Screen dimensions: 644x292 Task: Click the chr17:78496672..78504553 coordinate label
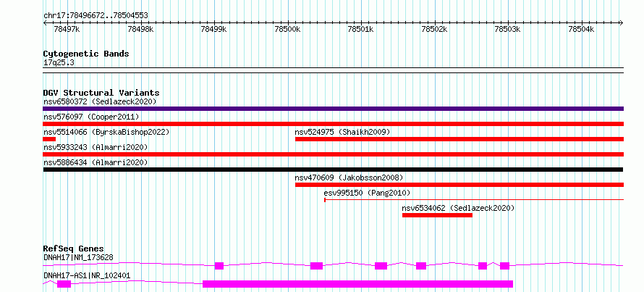[x=96, y=16]
